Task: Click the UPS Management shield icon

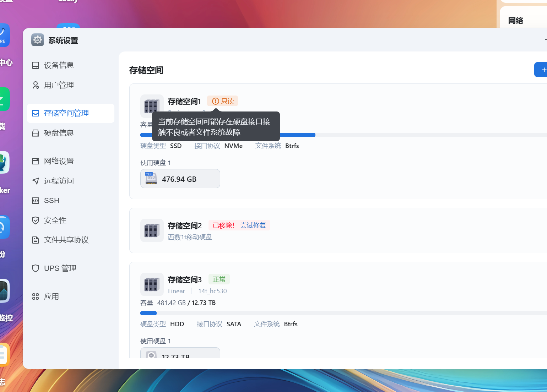Action: [36, 268]
